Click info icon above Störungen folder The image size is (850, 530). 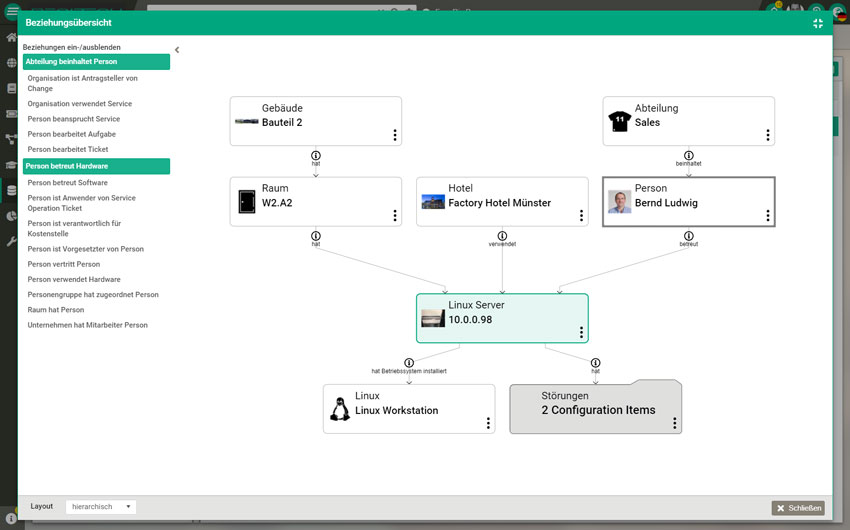coord(595,363)
